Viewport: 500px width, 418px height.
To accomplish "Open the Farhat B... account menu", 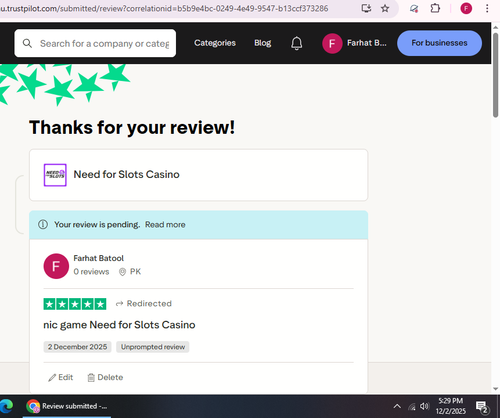I will (x=355, y=43).
